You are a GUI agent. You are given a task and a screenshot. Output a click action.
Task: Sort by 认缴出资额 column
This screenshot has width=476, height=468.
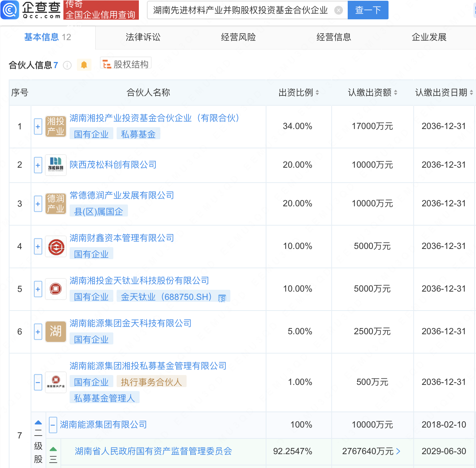[x=372, y=93]
